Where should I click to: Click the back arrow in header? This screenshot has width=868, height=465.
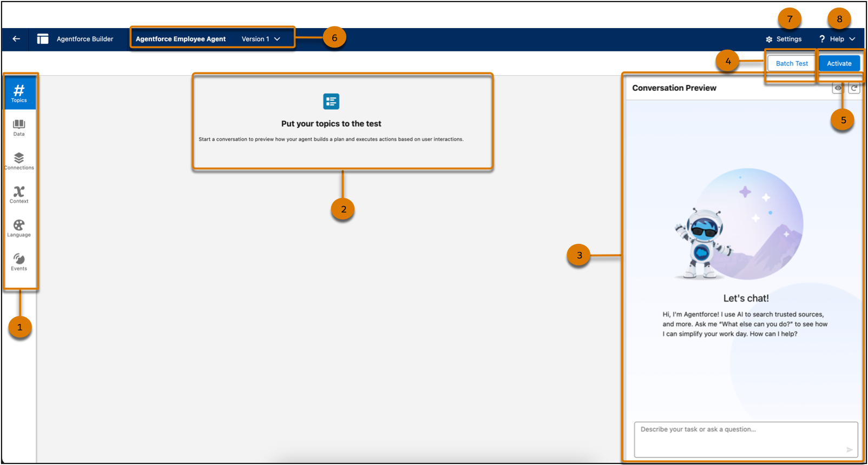pyautogui.click(x=16, y=39)
